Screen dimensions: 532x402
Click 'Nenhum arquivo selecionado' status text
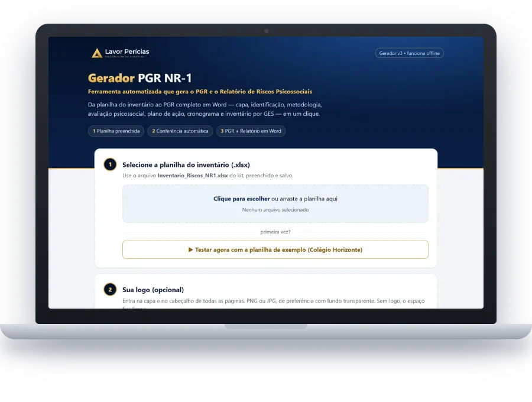275,210
